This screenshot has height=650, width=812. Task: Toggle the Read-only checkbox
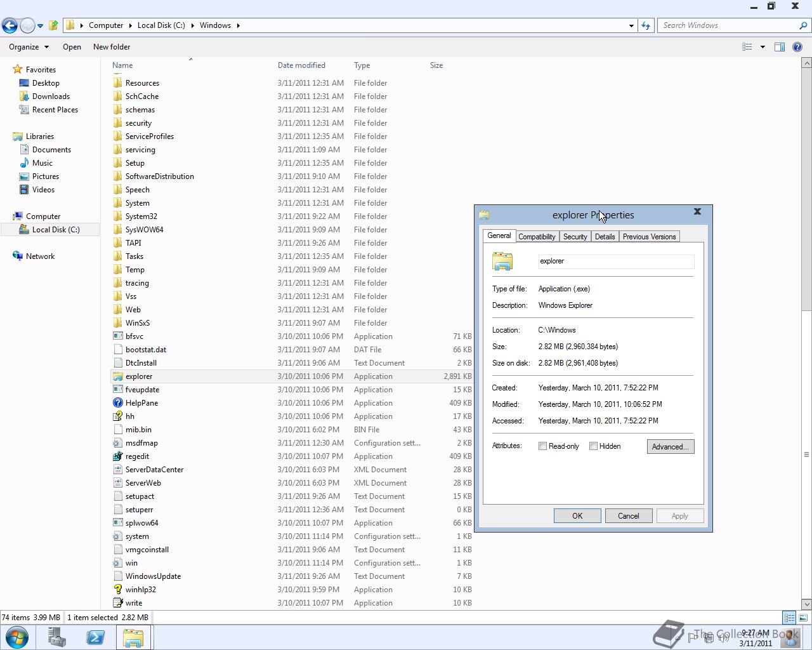coord(542,446)
